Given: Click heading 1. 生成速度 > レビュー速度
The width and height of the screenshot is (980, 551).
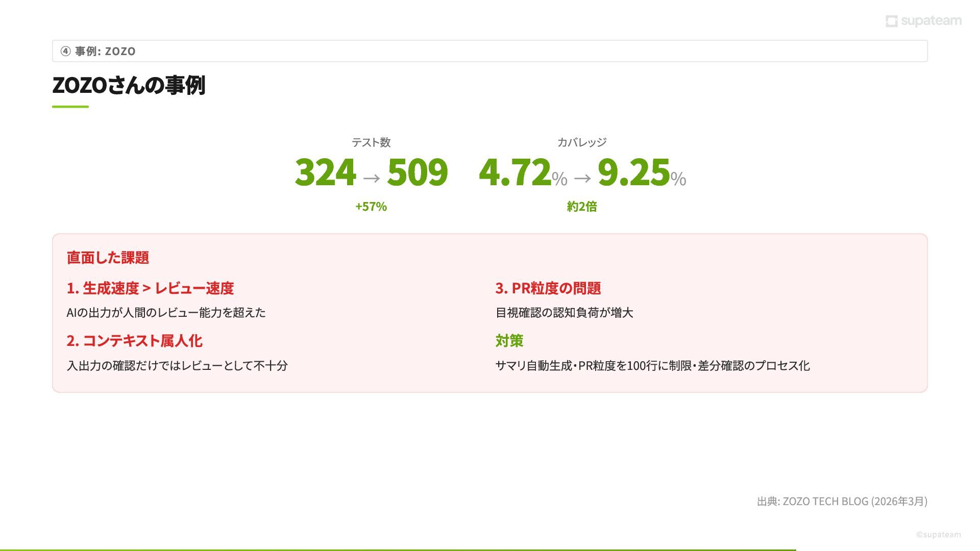Looking at the screenshot, I should (150, 288).
